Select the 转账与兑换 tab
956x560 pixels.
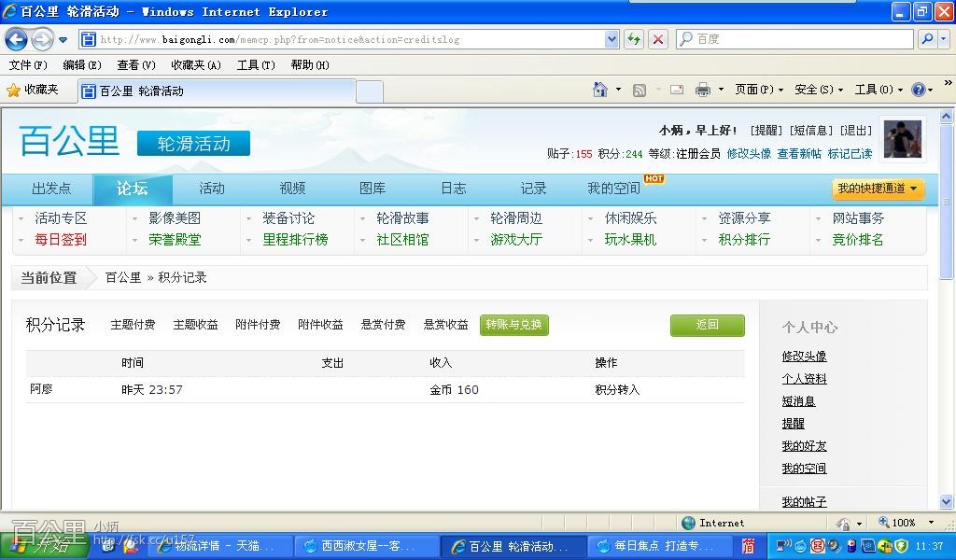pyautogui.click(x=513, y=325)
